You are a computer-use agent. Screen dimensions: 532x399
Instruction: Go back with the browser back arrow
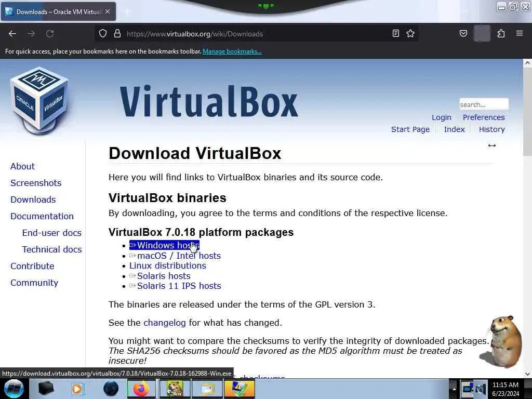(x=12, y=34)
